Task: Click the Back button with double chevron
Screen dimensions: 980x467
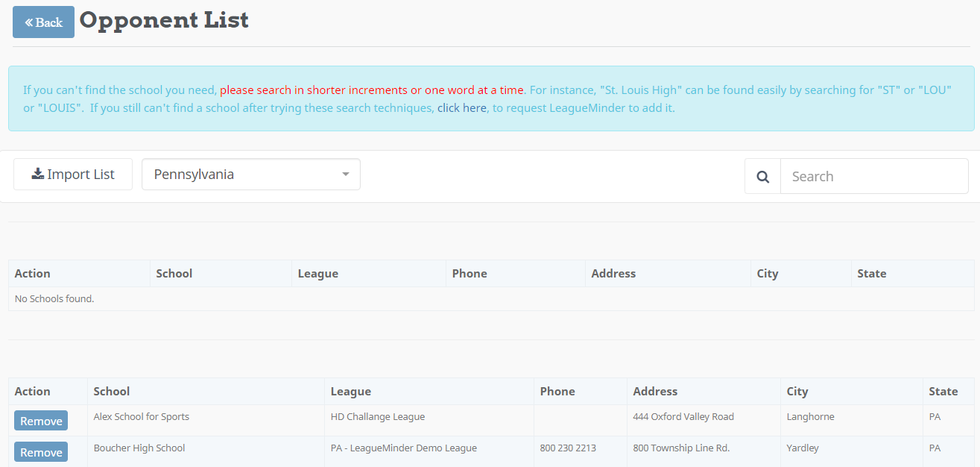Action: tap(43, 22)
